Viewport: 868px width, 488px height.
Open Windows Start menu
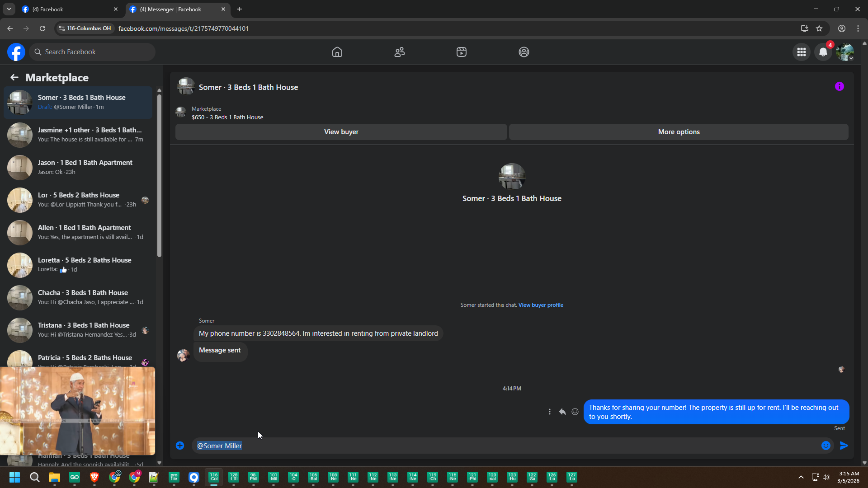14,477
